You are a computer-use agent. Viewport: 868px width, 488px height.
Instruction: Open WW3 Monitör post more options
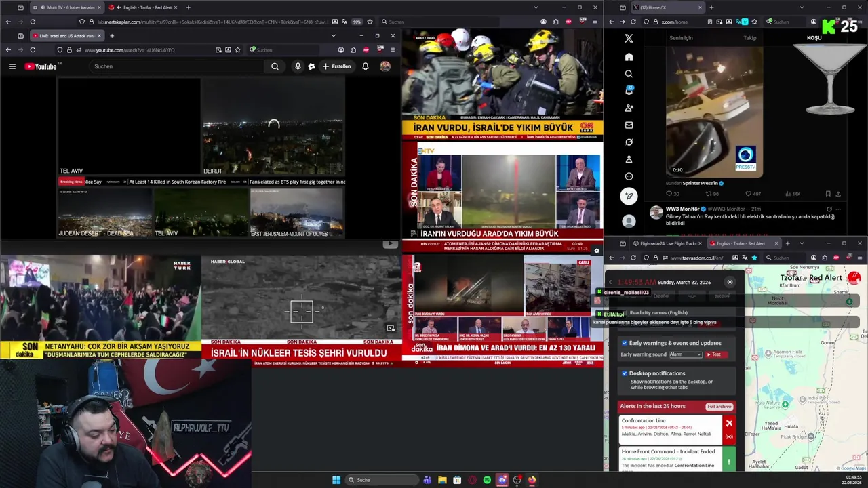click(839, 209)
